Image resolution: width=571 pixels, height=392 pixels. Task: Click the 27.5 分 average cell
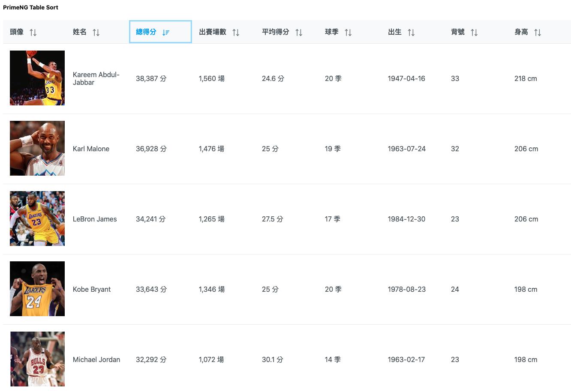(273, 219)
